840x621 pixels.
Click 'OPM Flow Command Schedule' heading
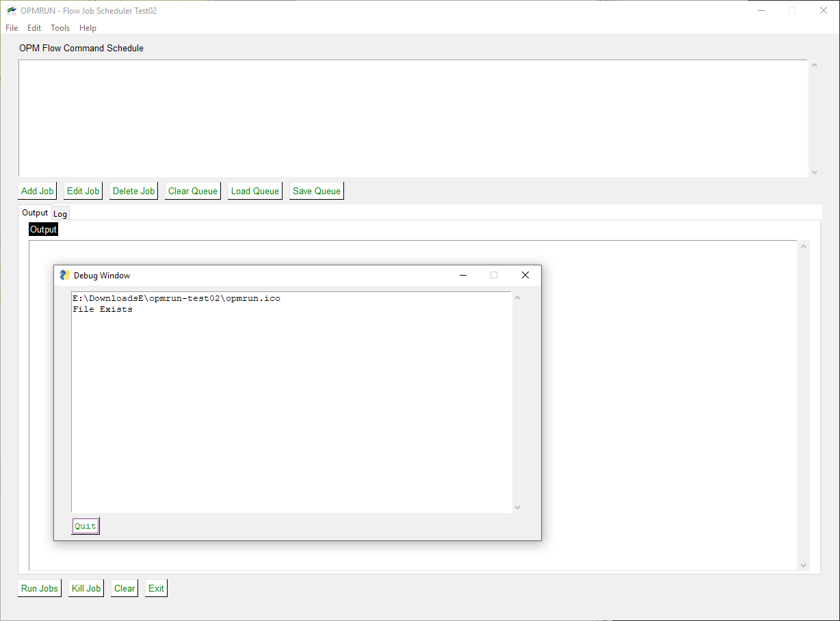tap(81, 48)
